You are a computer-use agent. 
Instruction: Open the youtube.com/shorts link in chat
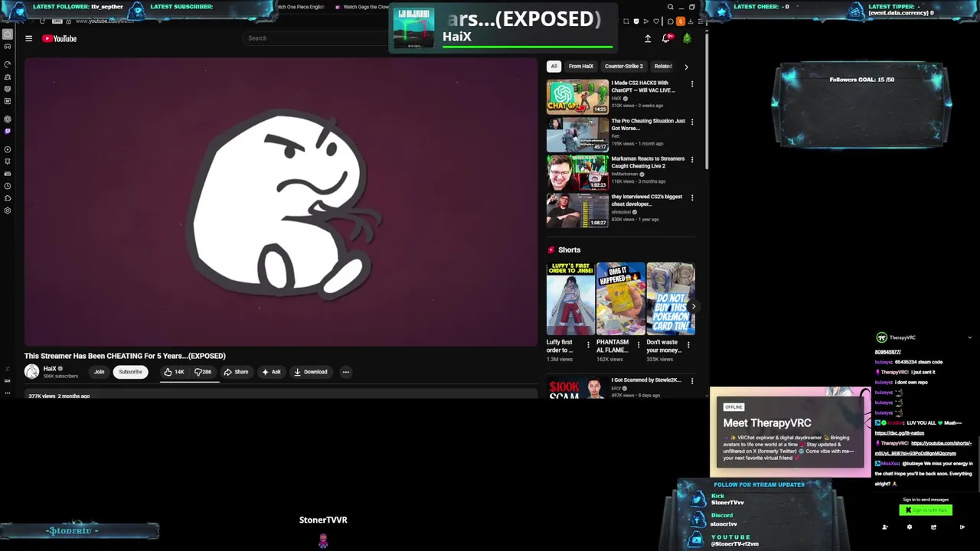point(923,448)
